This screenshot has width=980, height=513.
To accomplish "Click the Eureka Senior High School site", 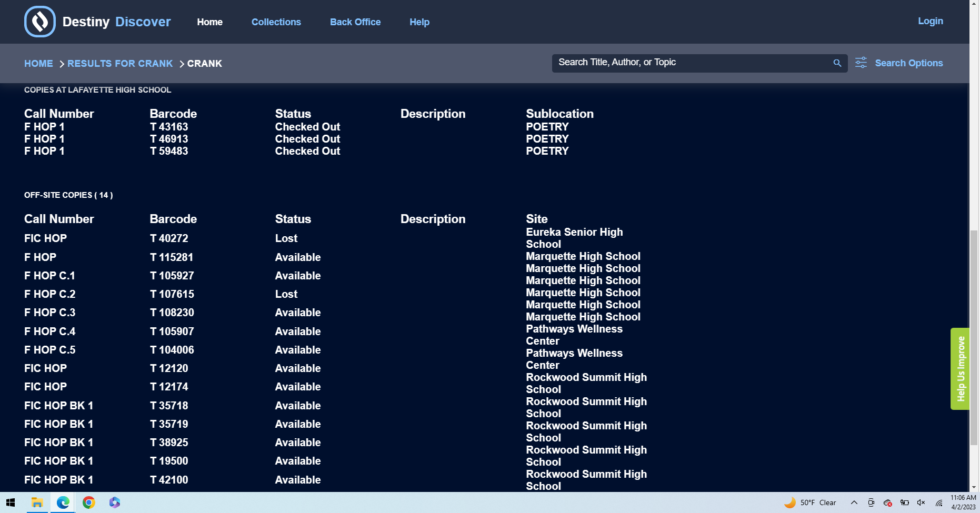I will (x=574, y=238).
